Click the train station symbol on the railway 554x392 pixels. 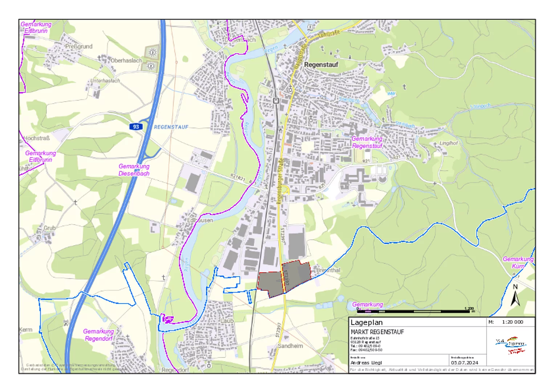[x=276, y=101]
